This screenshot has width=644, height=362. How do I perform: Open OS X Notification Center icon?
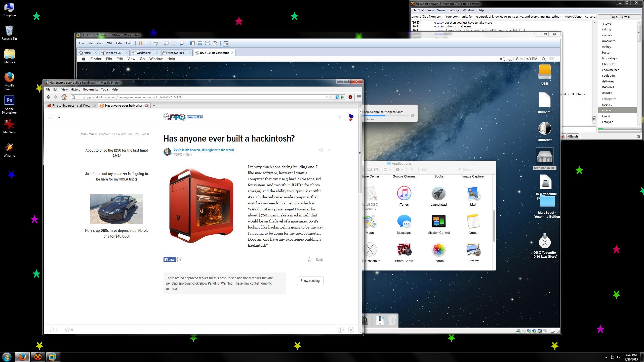[552, 59]
